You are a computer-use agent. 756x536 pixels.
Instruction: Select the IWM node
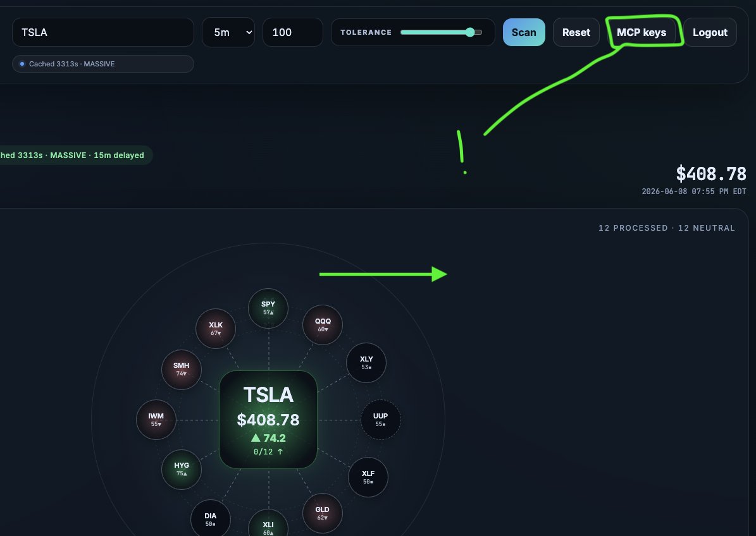click(156, 420)
